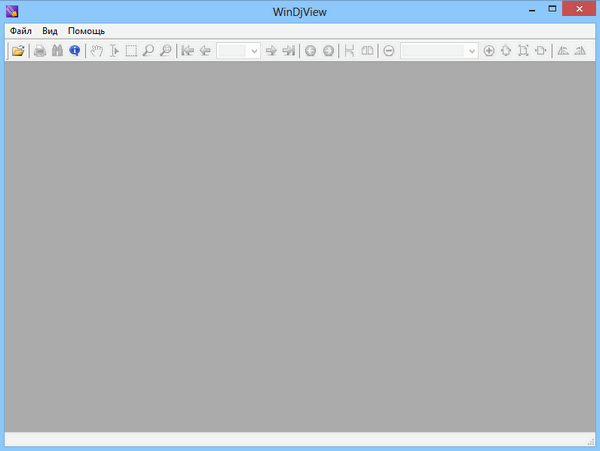This screenshot has width=600, height=451.
Task: Click the zoom out minus button
Action: point(388,51)
